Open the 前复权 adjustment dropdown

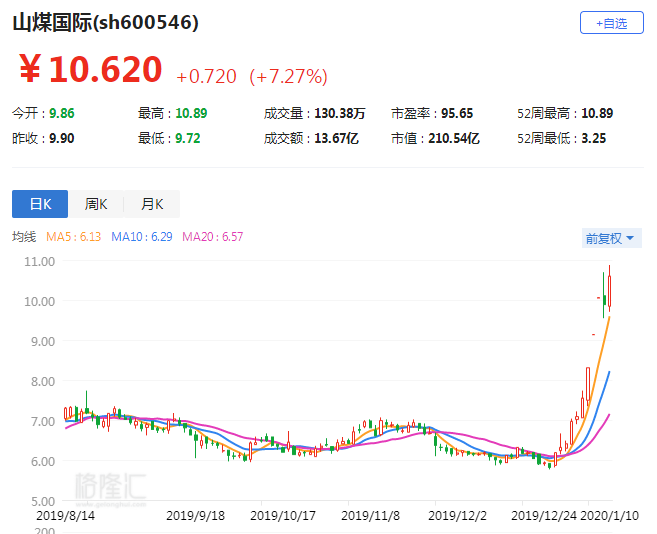[x=611, y=238]
